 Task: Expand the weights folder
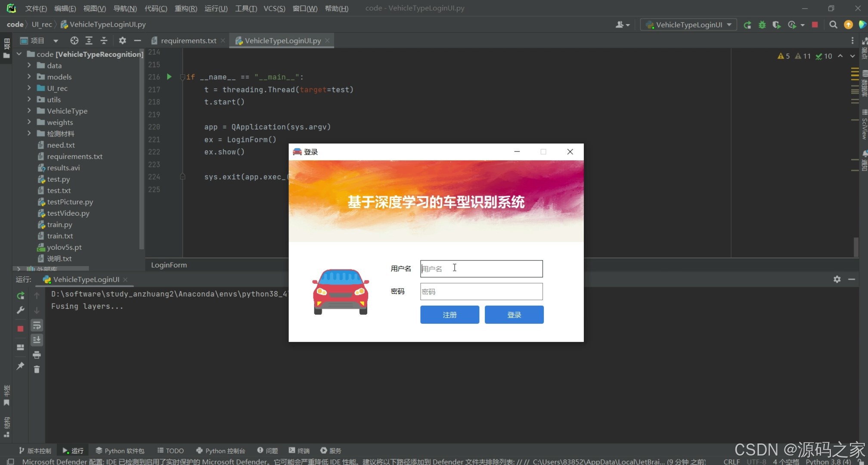pyautogui.click(x=29, y=122)
